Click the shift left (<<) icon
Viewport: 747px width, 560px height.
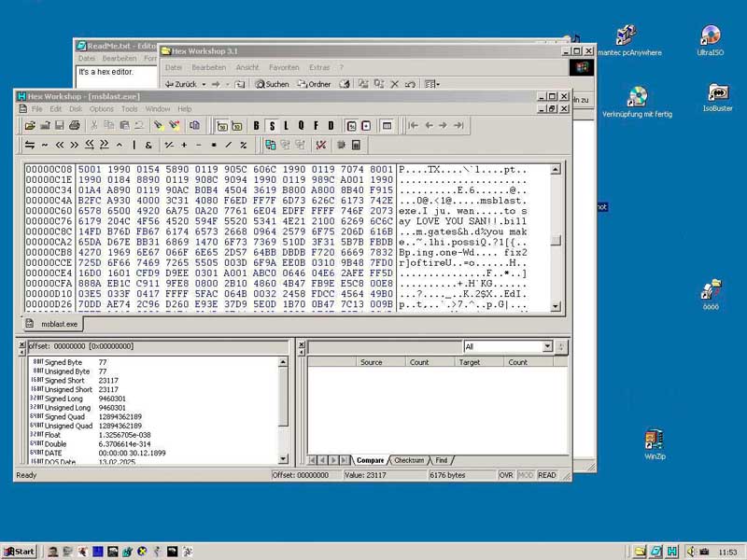coord(60,146)
